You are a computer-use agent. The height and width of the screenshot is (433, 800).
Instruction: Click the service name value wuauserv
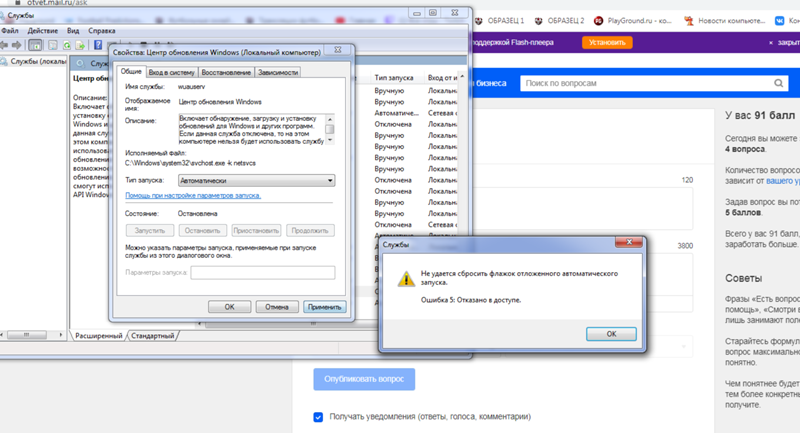pyautogui.click(x=192, y=87)
